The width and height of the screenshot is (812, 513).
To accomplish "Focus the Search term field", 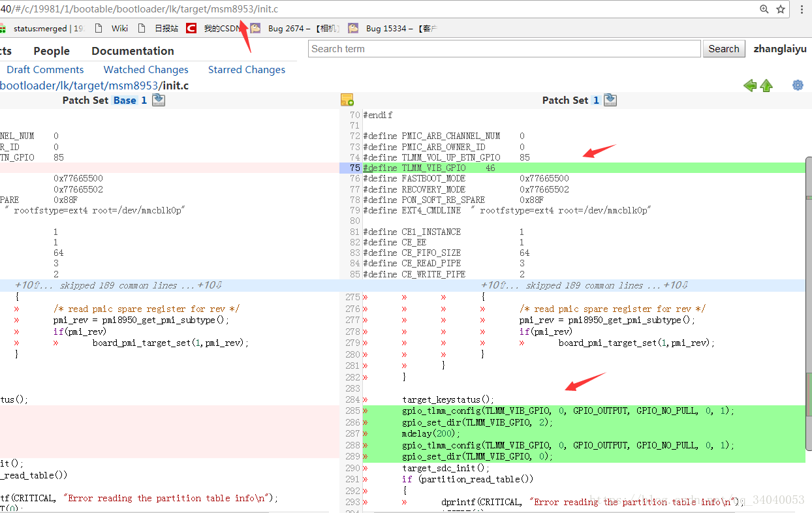I will 505,49.
